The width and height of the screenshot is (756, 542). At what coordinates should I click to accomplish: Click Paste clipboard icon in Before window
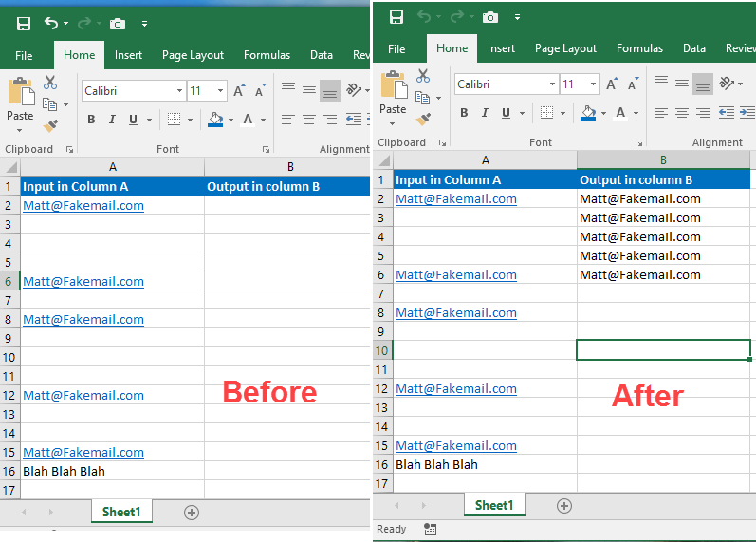point(21,92)
